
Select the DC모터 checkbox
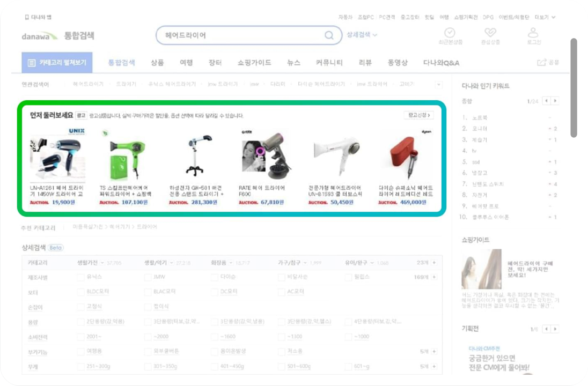215,292
